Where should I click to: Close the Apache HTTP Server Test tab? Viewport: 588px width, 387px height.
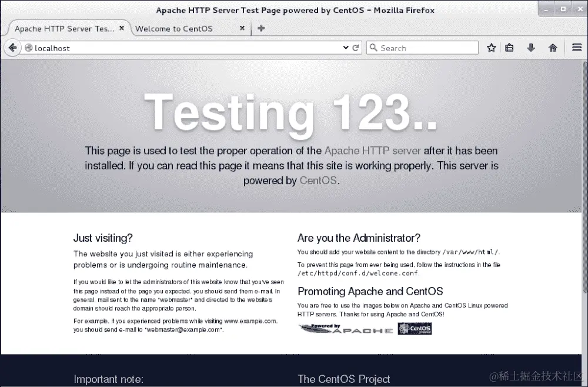tap(122, 28)
